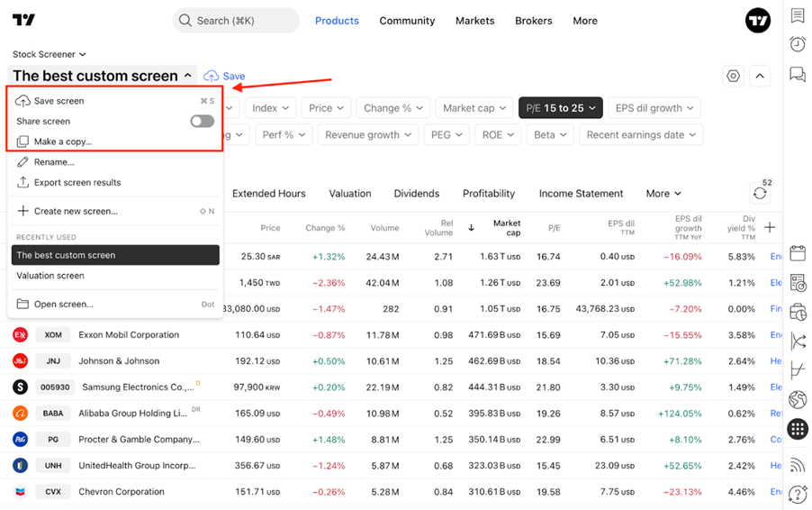Open the watchlist panel icon in sidebar
The image size is (812, 510).
(798, 15)
